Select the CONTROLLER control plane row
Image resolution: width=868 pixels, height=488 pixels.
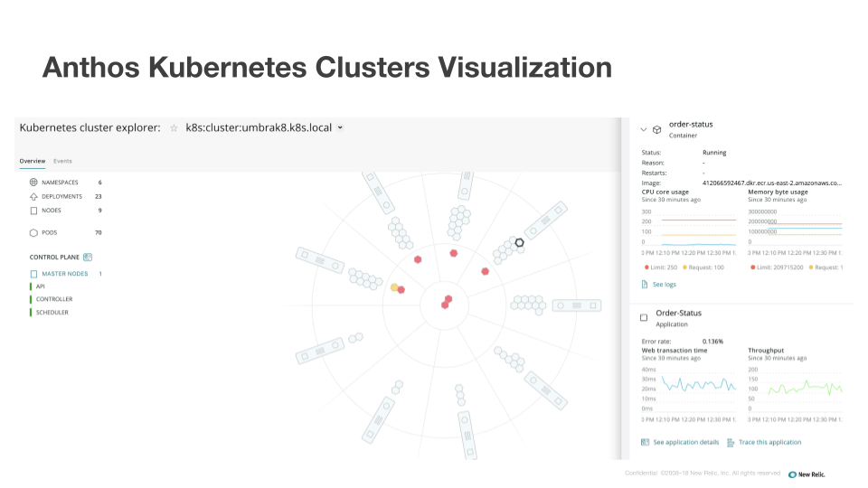[x=51, y=299]
